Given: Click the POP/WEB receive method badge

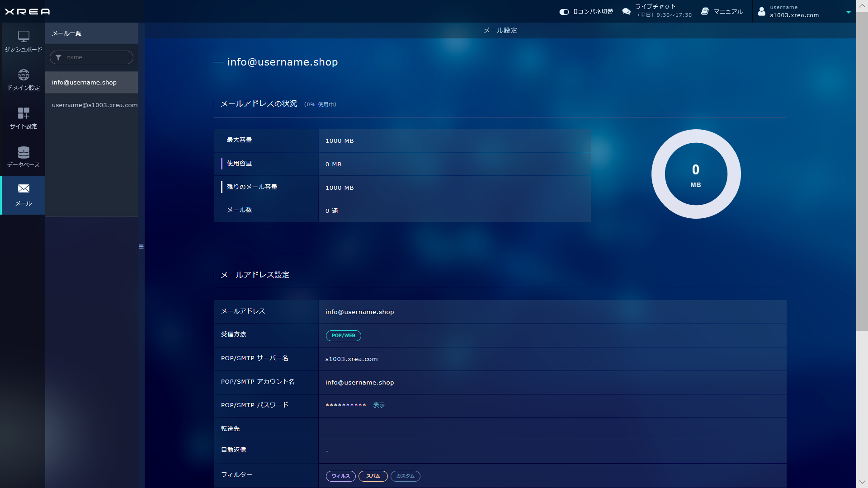Looking at the screenshot, I should (x=343, y=336).
